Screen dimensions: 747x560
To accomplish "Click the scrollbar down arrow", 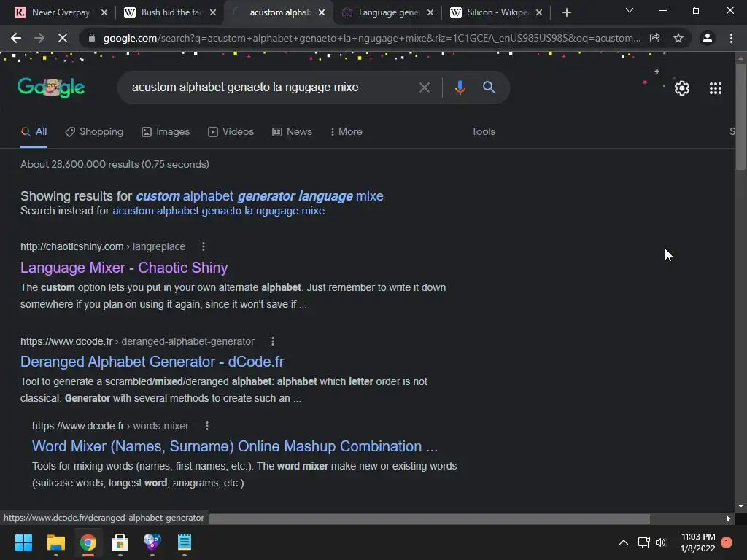I will click(x=740, y=506).
